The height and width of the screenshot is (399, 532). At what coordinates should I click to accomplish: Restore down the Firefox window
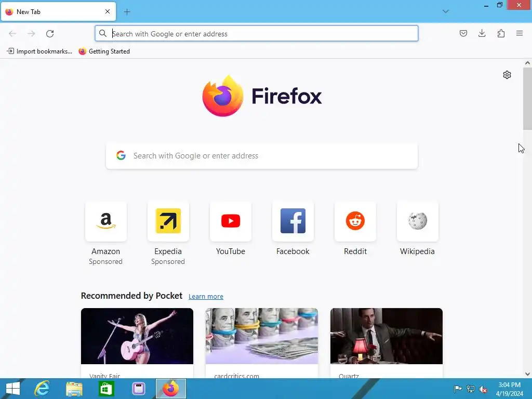(x=499, y=5)
